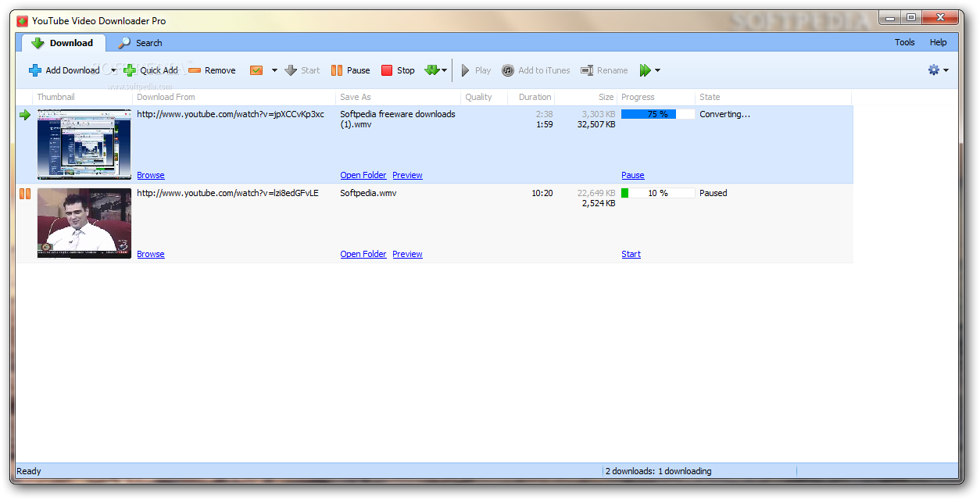Viewport: 980px width, 500px height.
Task: Click the green fast-forward arrows icon
Action: [645, 70]
